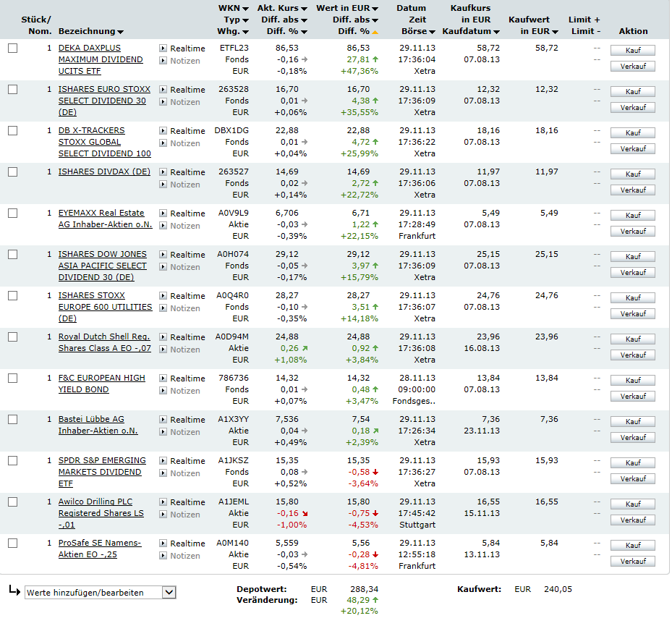
Task: Sort by Typ column arrow
Action: [x=245, y=20]
